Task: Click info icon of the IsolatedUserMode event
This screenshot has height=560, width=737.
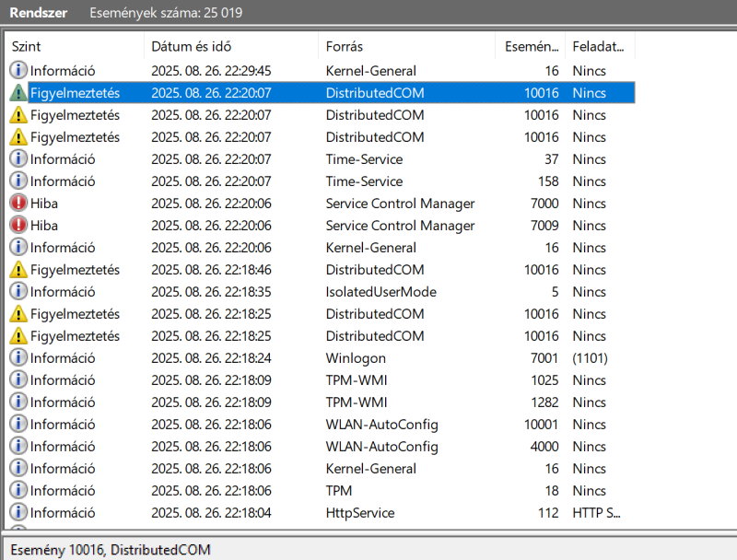Action: [18, 292]
